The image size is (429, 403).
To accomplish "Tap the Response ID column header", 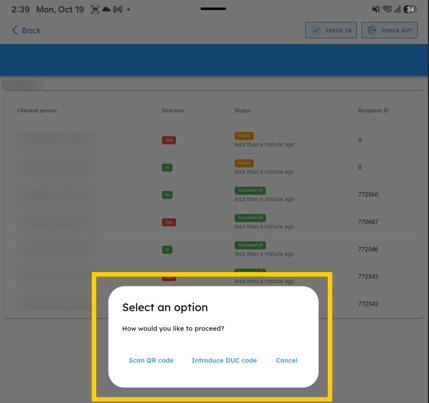I will click(373, 110).
